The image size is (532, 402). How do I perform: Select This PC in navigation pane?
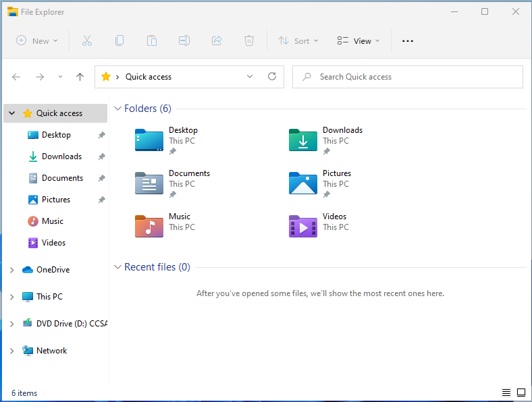[x=49, y=297]
